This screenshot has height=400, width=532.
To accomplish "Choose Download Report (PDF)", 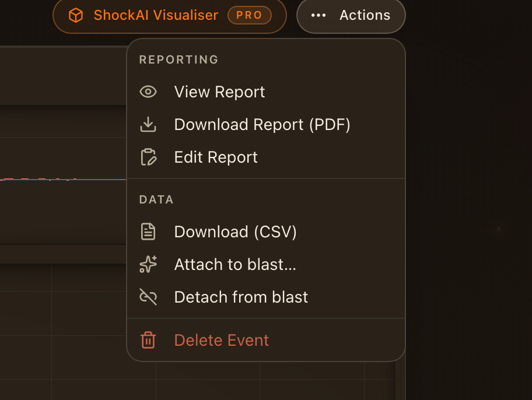I will tap(265, 125).
